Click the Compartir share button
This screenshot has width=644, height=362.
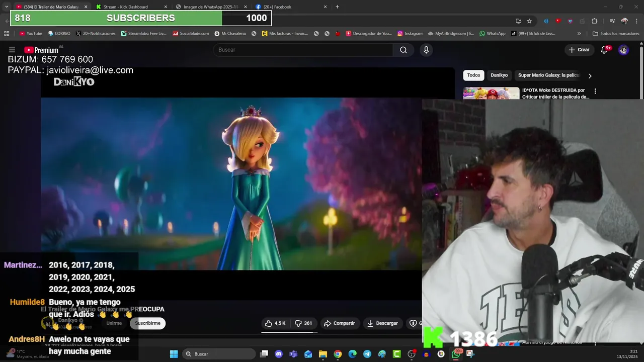tap(340, 323)
